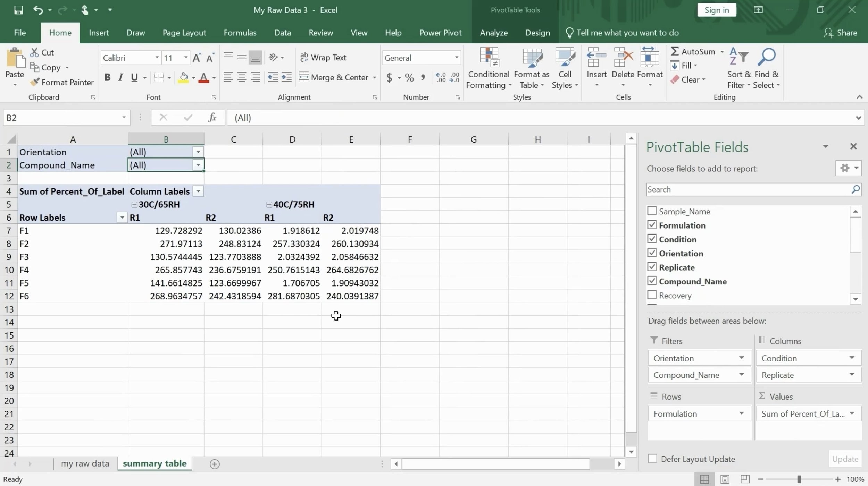Check the Sample_Name field checkbox
Viewport: 868px width, 486px height.
[x=652, y=211]
